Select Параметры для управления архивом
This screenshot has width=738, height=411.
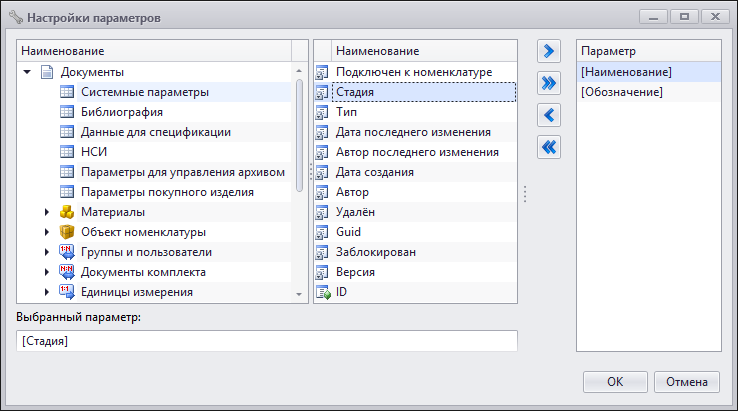183,172
